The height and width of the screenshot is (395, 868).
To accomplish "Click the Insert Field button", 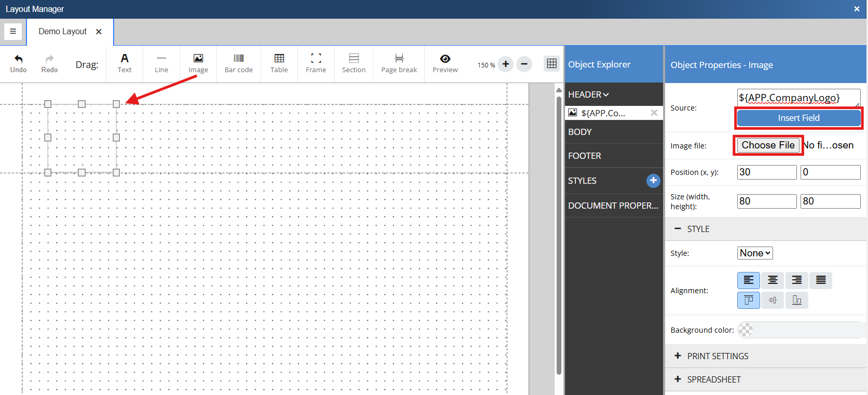I will click(798, 118).
